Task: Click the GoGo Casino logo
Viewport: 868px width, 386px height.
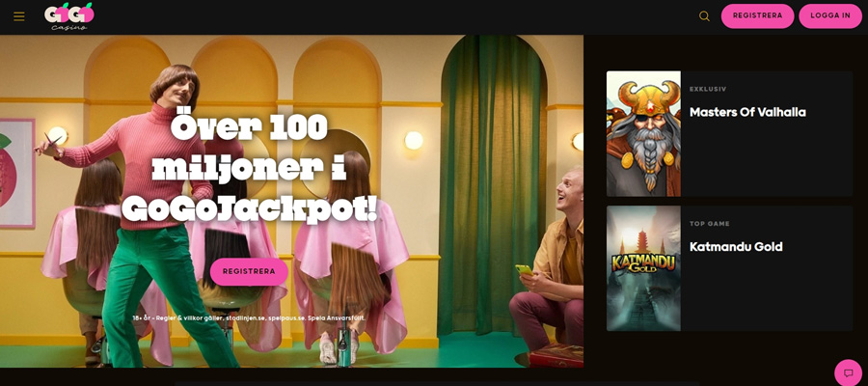Action: click(69, 16)
